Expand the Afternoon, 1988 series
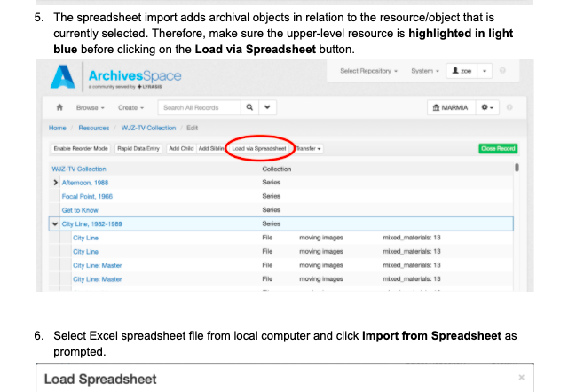Image resolution: width=584 pixels, height=392 pixels. (55, 182)
